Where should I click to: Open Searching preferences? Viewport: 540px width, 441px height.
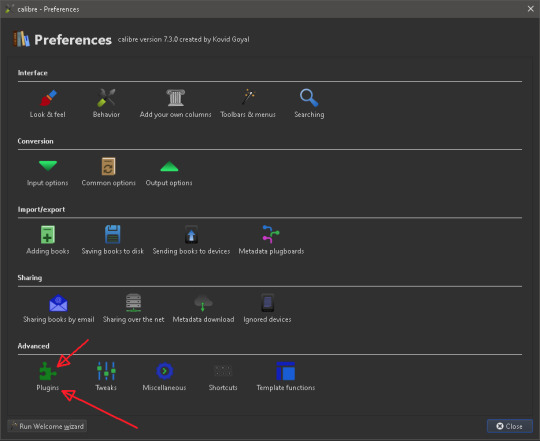coord(309,104)
